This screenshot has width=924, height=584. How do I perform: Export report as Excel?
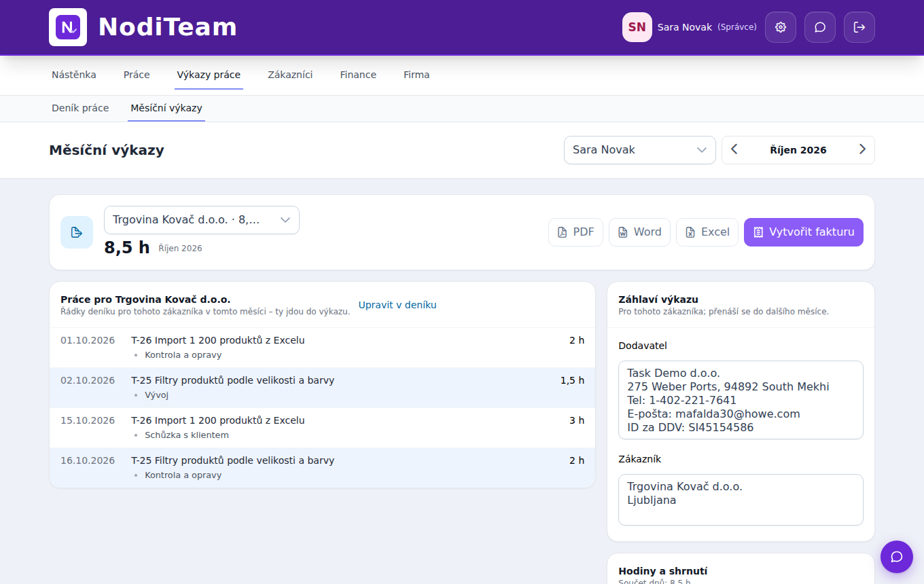[707, 232]
